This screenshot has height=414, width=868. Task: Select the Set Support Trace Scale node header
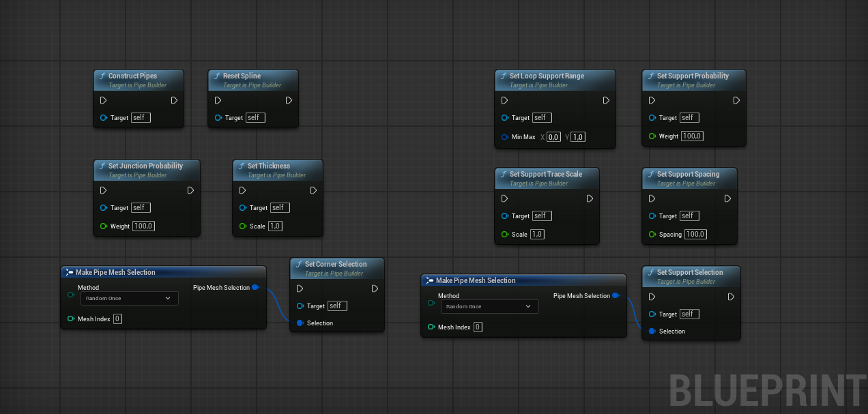(546, 175)
